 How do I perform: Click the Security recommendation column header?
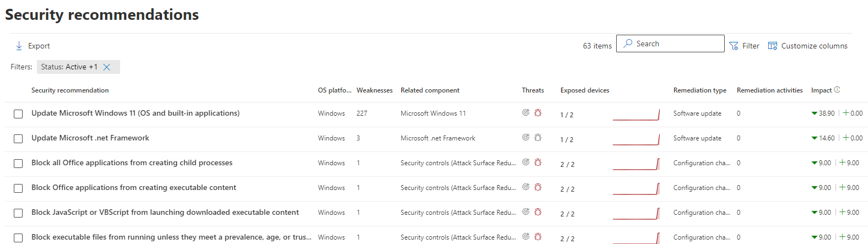point(70,90)
